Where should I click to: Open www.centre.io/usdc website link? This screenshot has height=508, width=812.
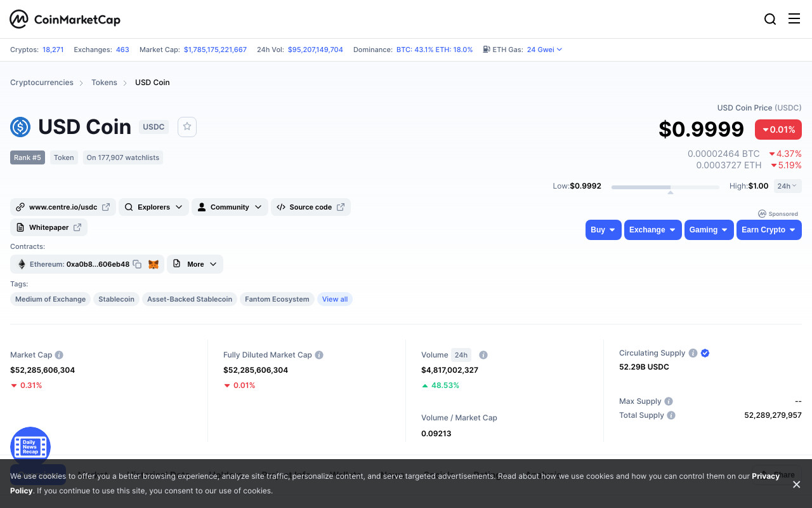[x=63, y=207]
